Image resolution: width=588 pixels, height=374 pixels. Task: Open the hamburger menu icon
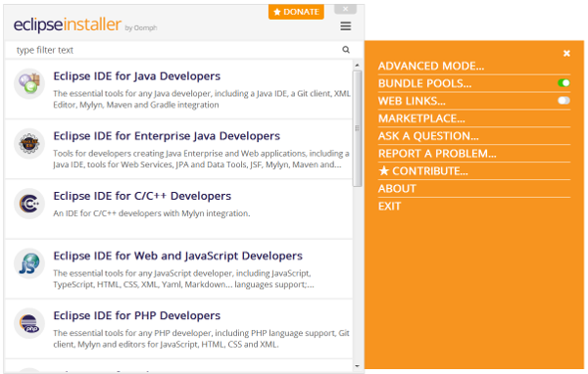[x=345, y=25]
